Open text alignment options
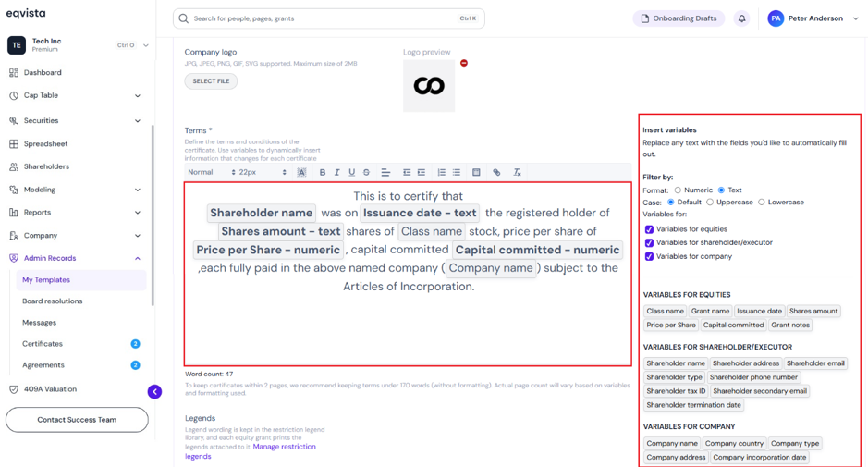The image size is (868, 467). [x=385, y=172]
